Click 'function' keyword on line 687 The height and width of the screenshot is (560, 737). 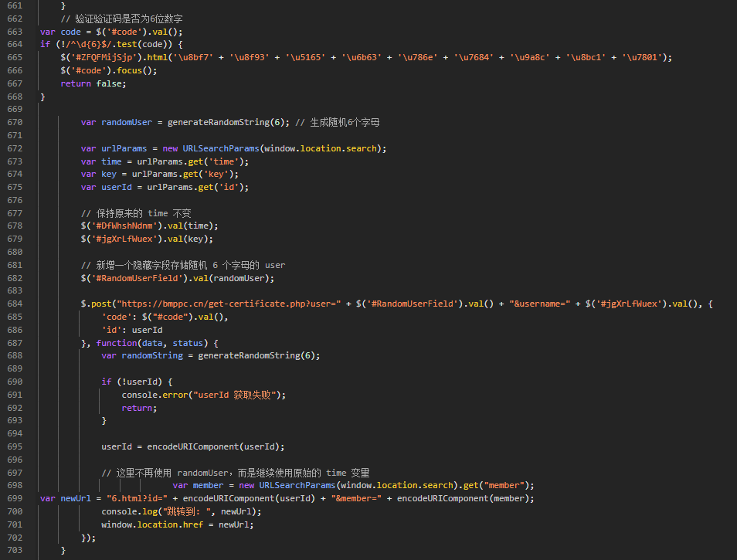117,344
